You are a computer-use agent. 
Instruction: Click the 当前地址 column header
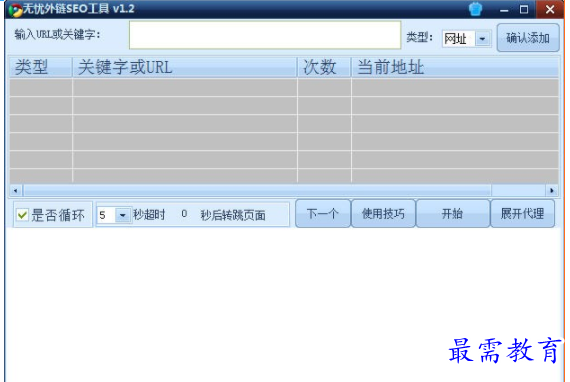coord(455,67)
